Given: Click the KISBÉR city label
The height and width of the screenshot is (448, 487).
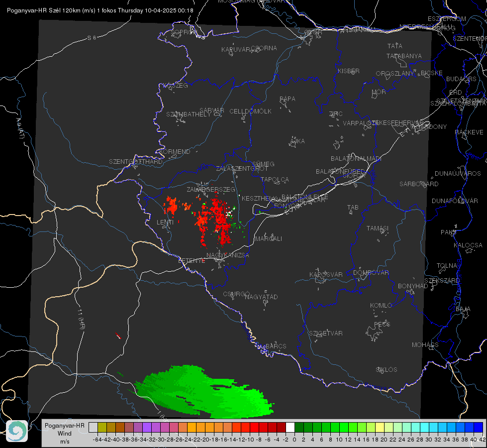Looking at the screenshot, I should pyautogui.click(x=349, y=71).
